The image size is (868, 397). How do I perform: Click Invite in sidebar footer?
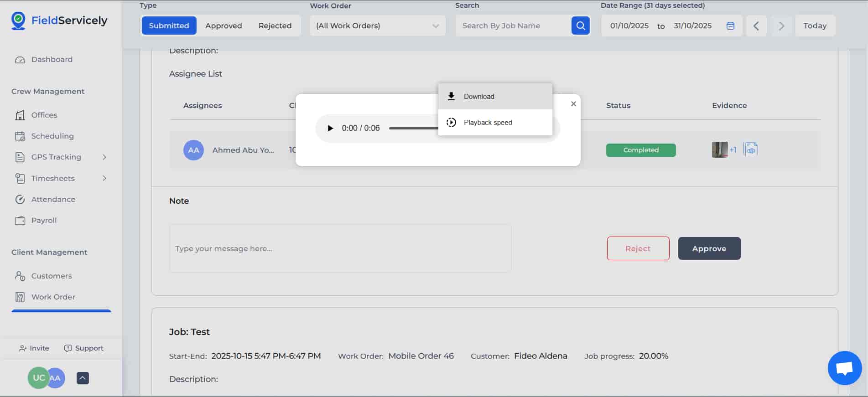coord(34,348)
